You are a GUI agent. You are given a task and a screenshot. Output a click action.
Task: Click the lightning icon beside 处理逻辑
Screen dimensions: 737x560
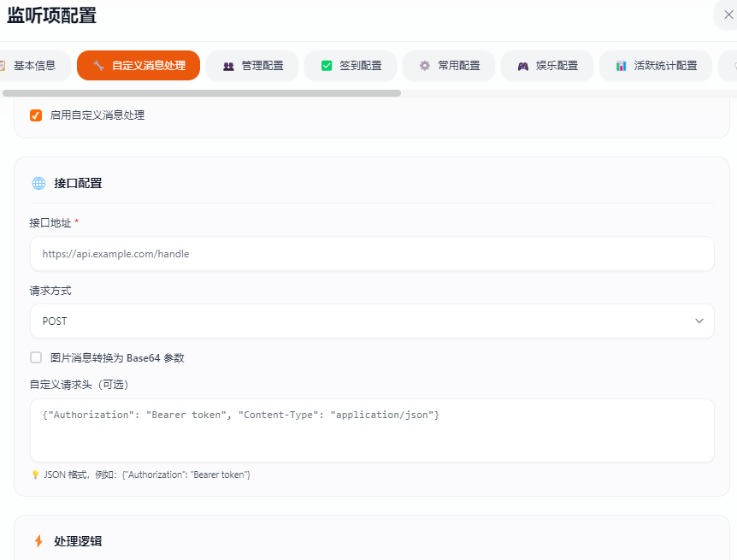[38, 541]
